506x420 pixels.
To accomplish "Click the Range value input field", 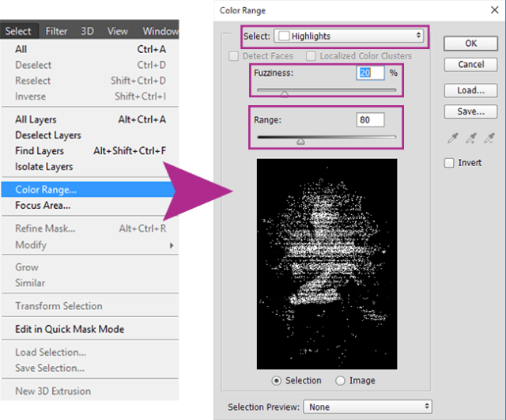I will [370, 120].
